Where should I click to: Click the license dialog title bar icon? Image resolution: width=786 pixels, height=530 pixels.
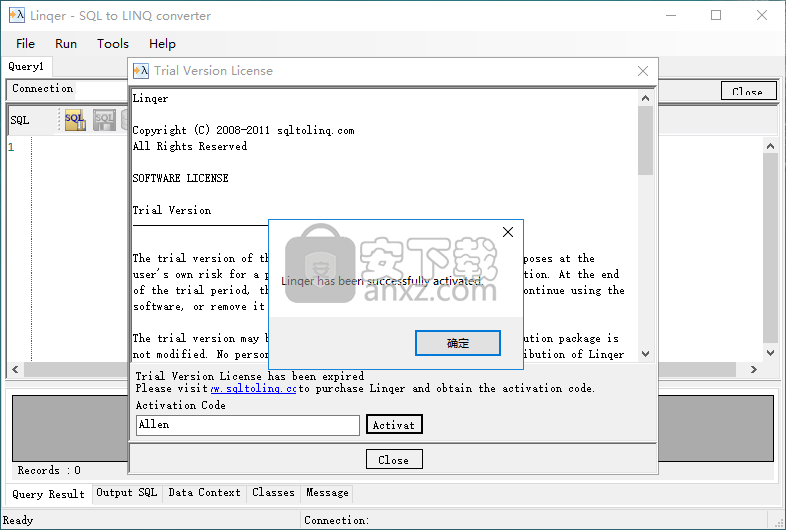141,71
